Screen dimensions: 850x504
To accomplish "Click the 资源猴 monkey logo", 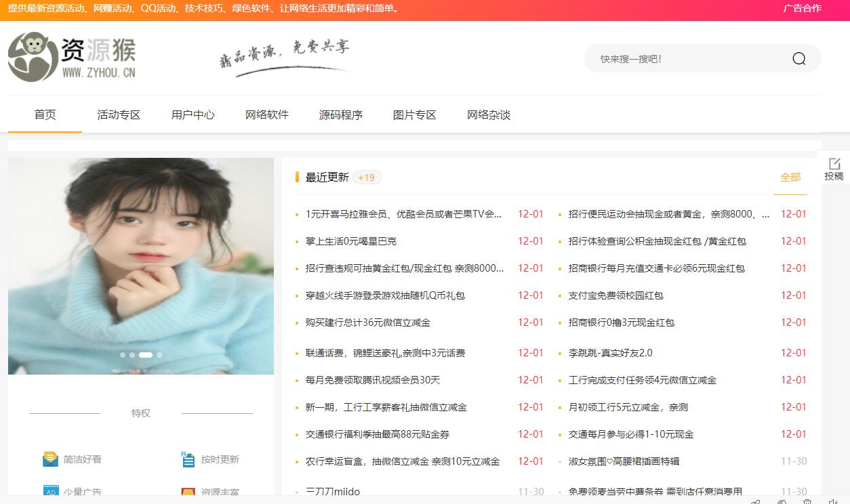I will (33, 57).
